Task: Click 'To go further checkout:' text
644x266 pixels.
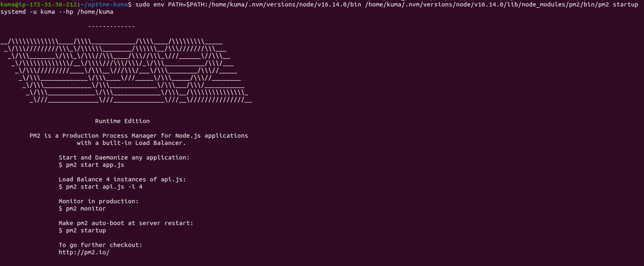Action: pyautogui.click(x=100, y=245)
